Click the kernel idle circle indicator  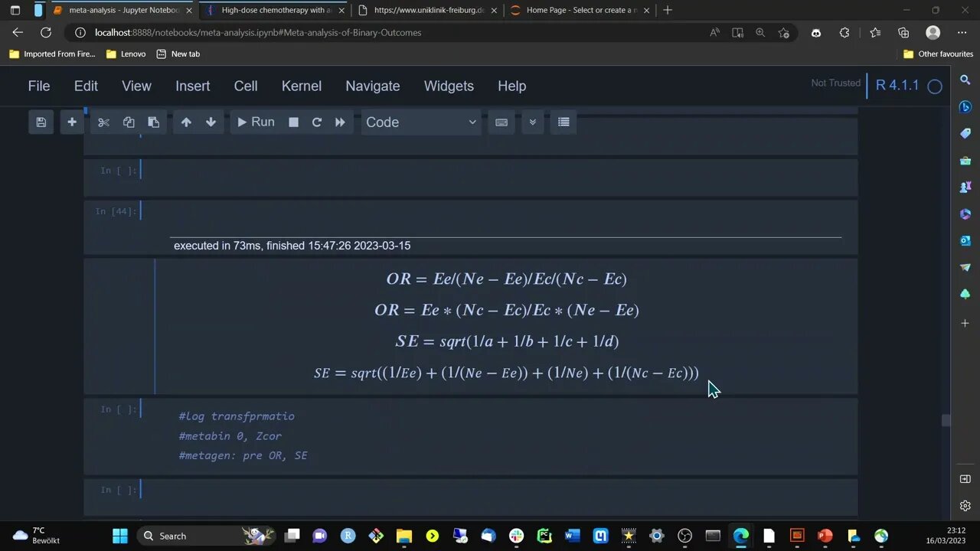(935, 86)
